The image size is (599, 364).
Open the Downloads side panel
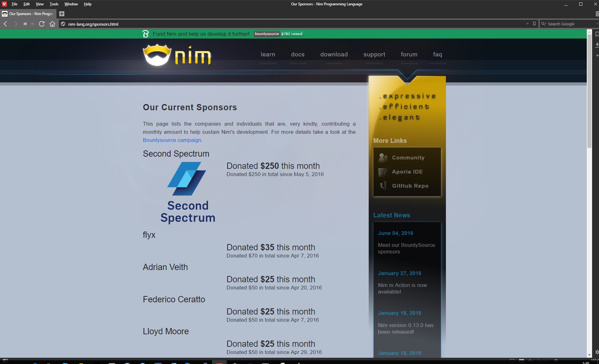pyautogui.click(x=597, y=45)
